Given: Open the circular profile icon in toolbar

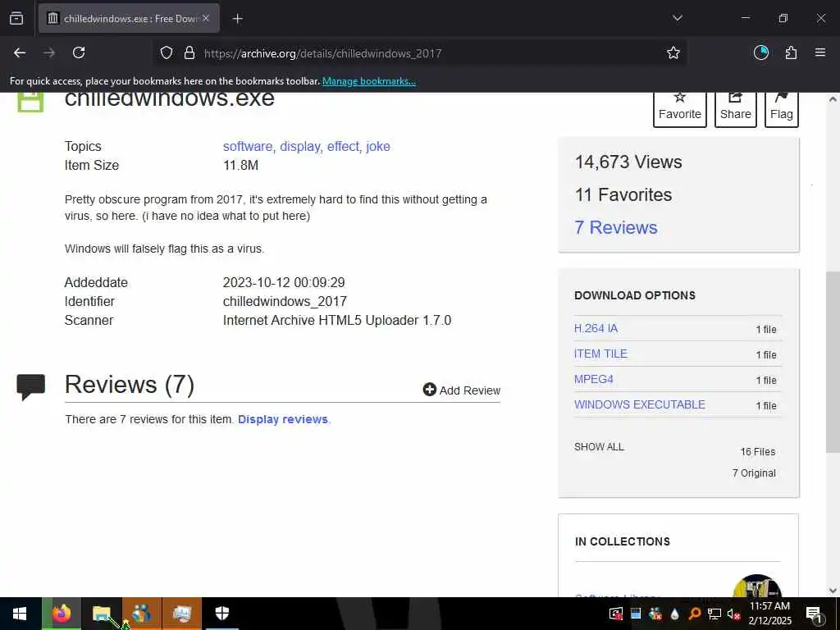Looking at the screenshot, I should click(761, 52).
